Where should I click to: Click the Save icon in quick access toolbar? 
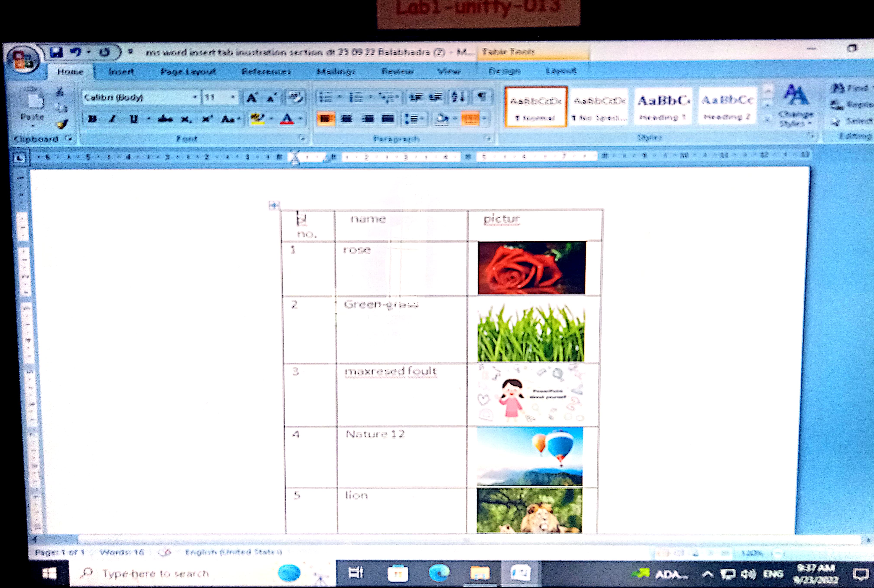[56, 52]
